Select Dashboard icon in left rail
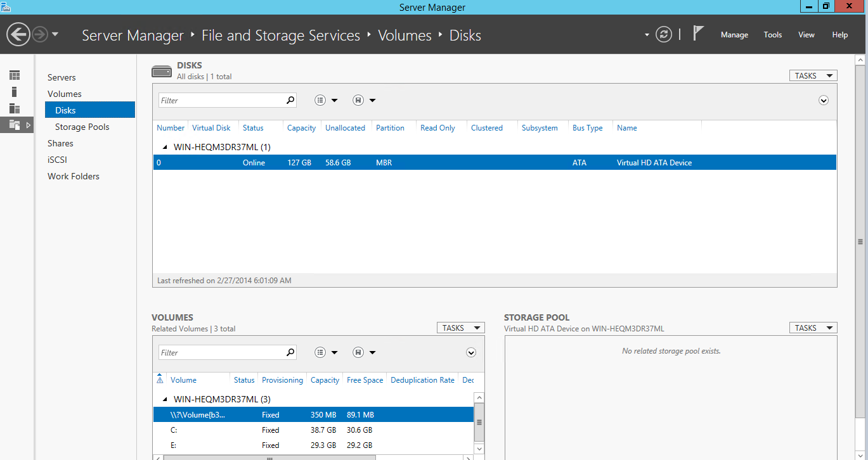The height and width of the screenshot is (460, 868). [15, 75]
